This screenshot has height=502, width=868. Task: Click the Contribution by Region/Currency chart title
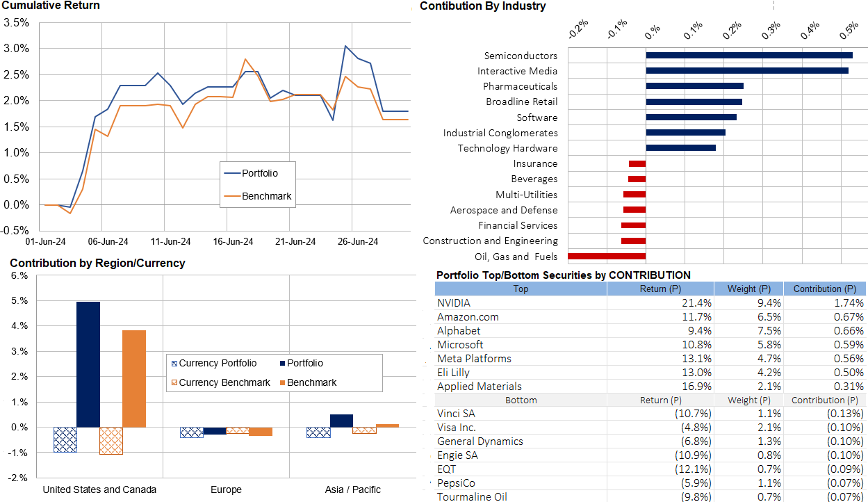pyautogui.click(x=97, y=263)
